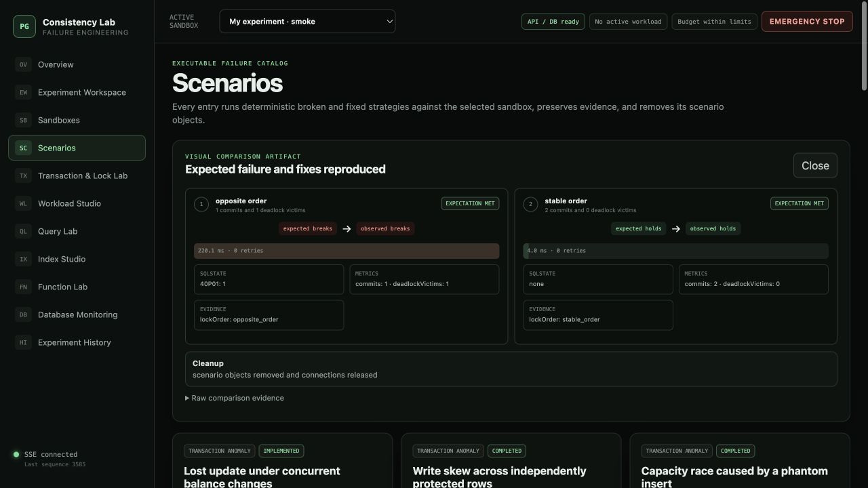Screen dimensions: 868x488
Task: Go to Experiment Workspace
Action: point(77,92)
